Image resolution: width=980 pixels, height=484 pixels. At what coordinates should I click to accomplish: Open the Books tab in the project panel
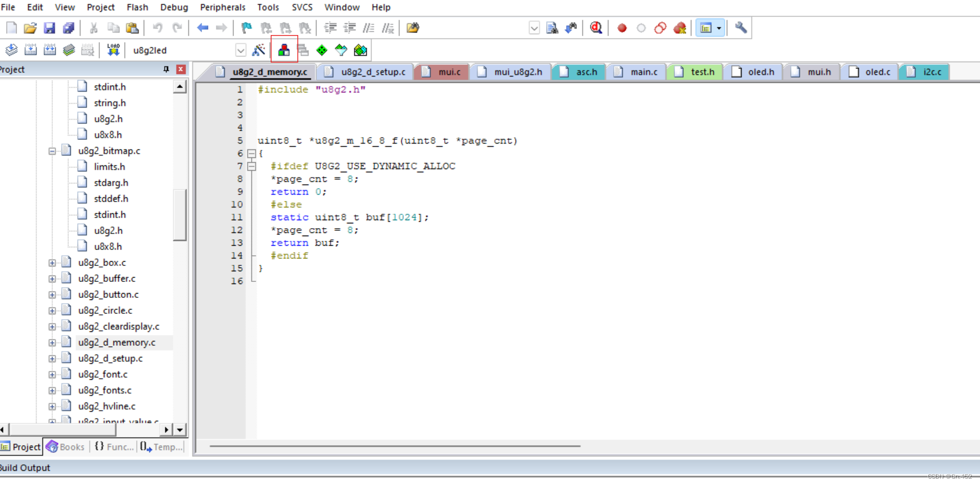(66, 447)
